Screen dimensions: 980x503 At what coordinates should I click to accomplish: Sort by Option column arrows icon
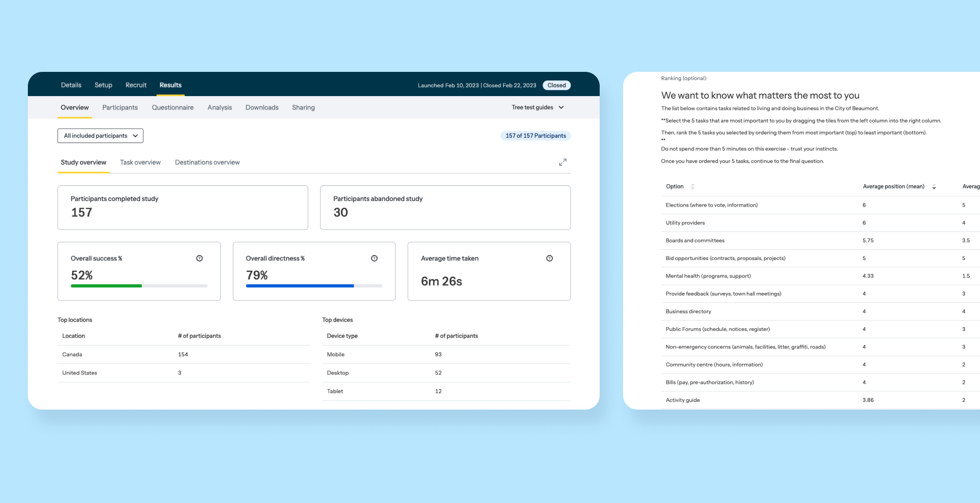coord(692,186)
